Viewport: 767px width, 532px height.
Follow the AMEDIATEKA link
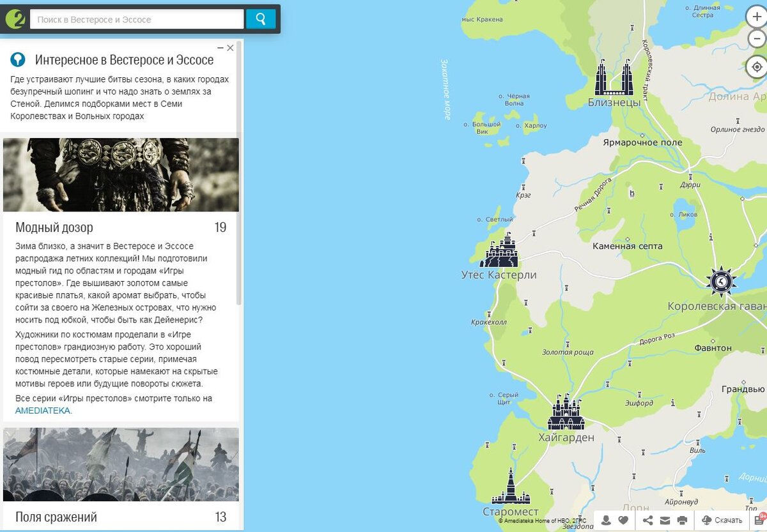pos(43,411)
